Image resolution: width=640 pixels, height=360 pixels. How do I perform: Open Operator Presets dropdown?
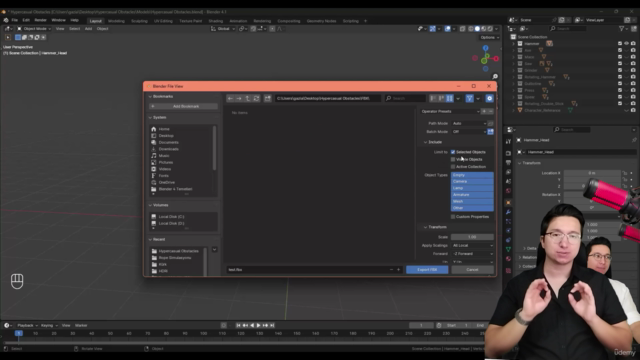tap(450, 111)
